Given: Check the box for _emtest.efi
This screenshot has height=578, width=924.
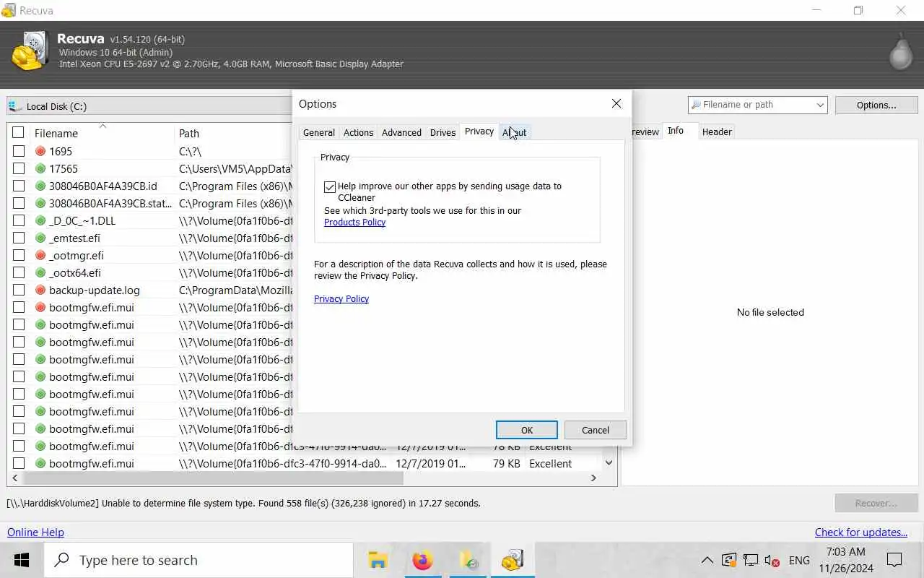Looking at the screenshot, I should tap(19, 238).
